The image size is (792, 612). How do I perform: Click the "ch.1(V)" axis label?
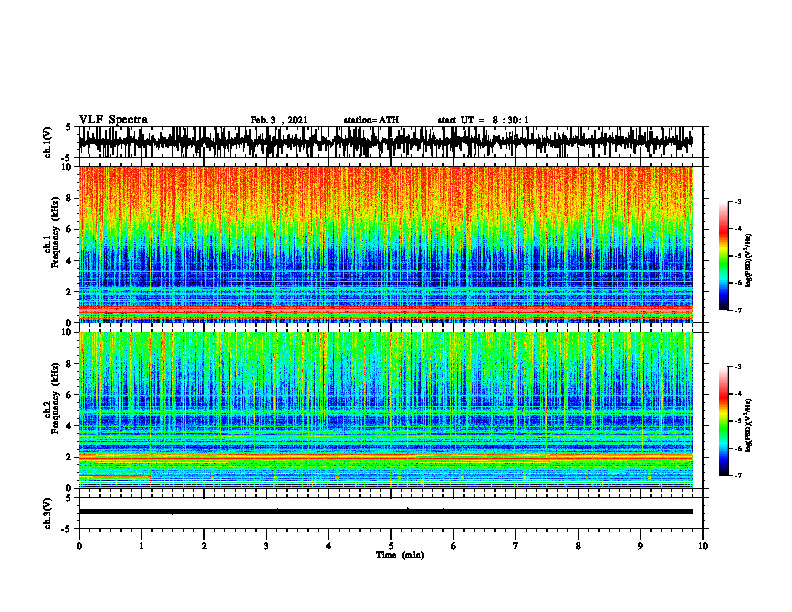(x=48, y=142)
